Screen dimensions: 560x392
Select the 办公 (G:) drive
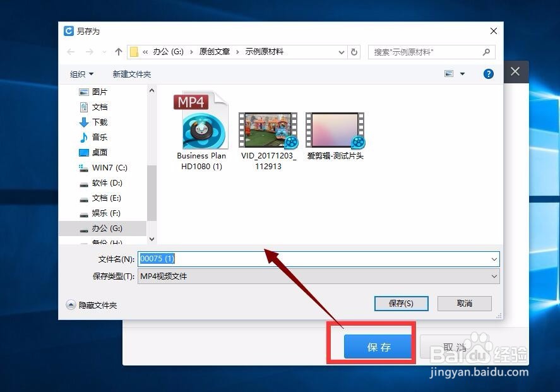tap(102, 229)
